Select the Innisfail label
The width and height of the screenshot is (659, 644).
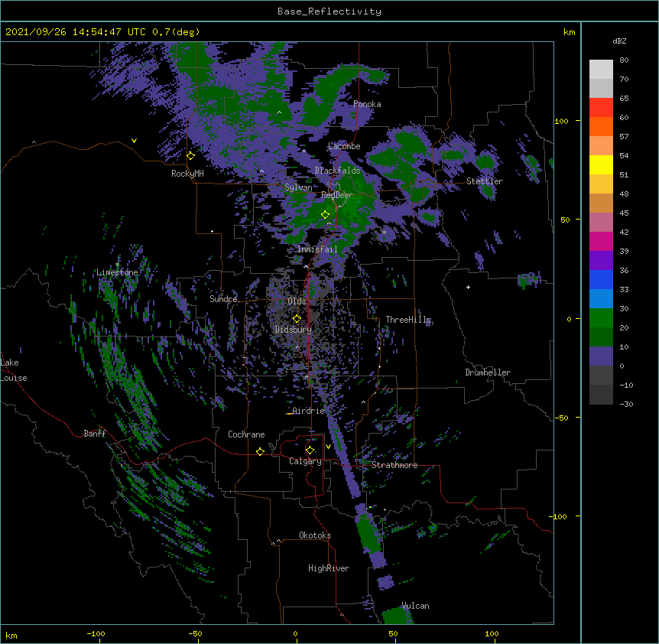point(317,249)
